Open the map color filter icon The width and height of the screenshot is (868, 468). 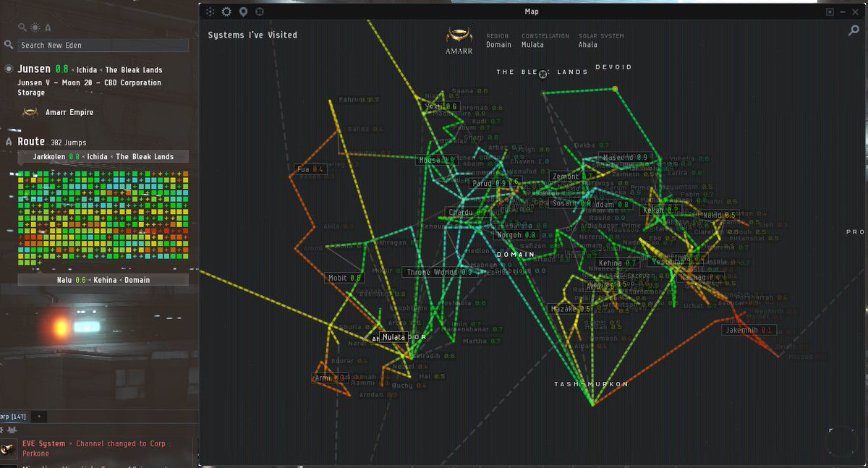click(x=210, y=12)
